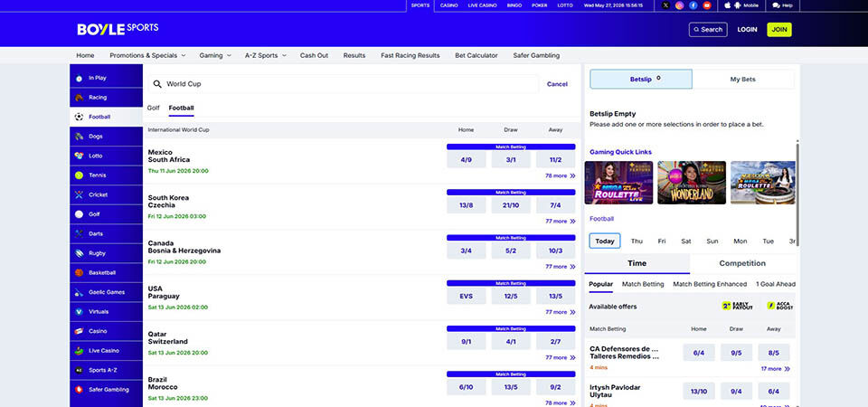Viewport: 868px width, 407px height.
Task: Click the LOGIN button
Action: (x=747, y=29)
